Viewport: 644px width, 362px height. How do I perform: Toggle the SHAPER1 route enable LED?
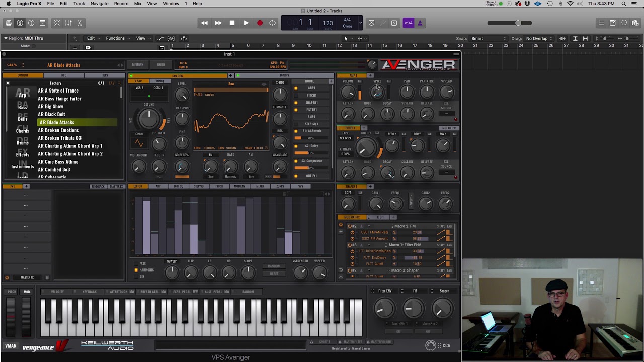pos(296,103)
